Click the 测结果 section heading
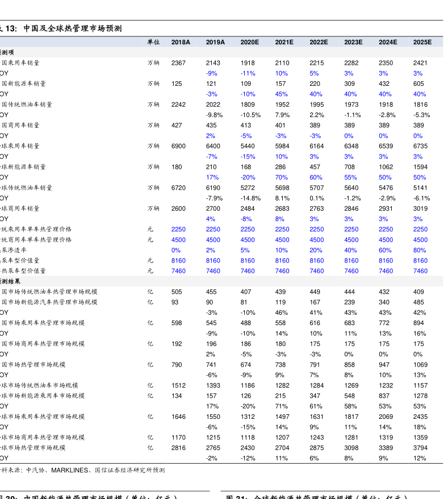This screenshot has width=448, height=499. point(11,281)
